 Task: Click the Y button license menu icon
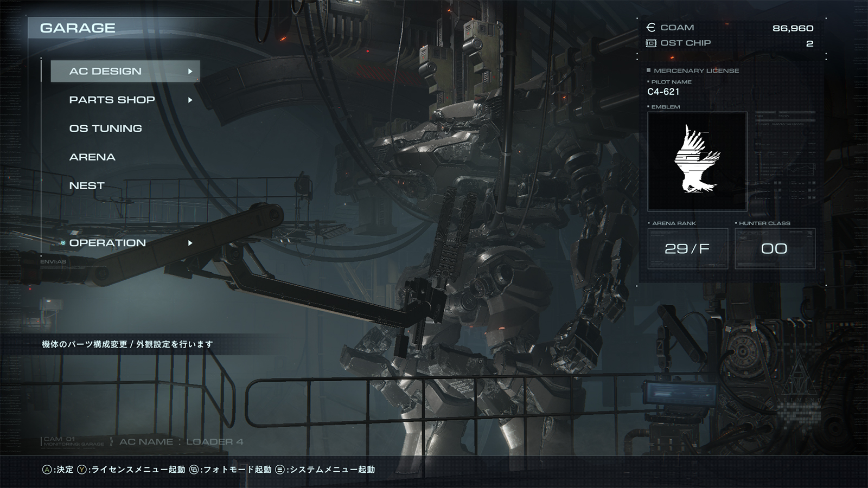(x=82, y=470)
